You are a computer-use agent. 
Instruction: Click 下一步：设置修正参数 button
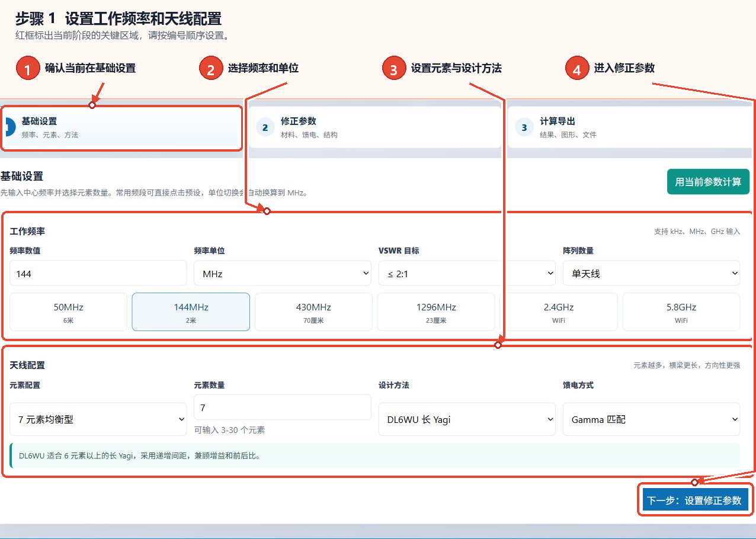pyautogui.click(x=695, y=500)
